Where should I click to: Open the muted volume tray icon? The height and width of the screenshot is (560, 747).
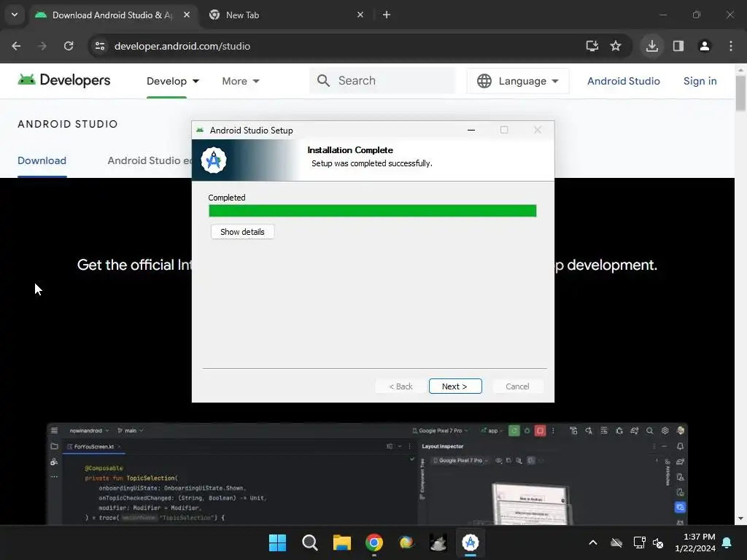pos(659,542)
